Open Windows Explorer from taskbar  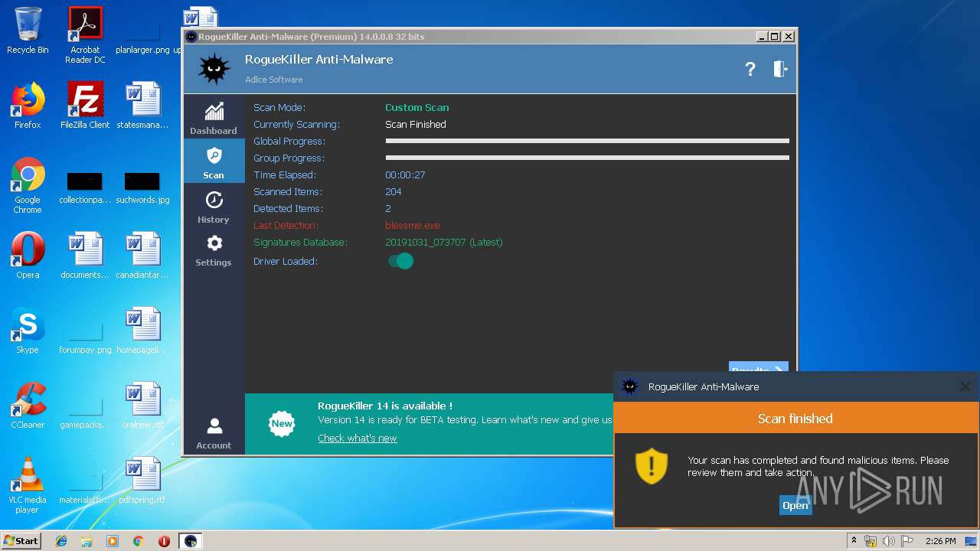click(x=87, y=541)
